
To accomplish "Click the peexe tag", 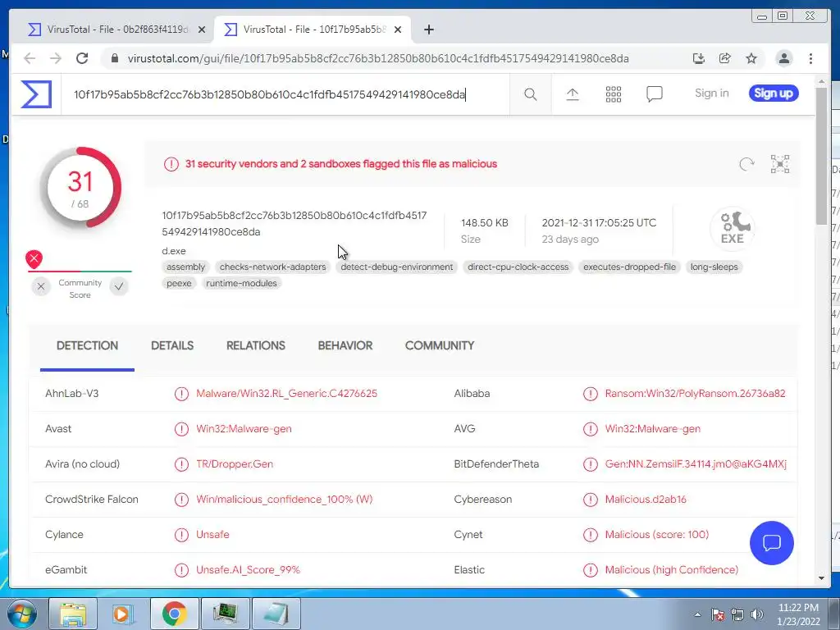I will (x=179, y=283).
